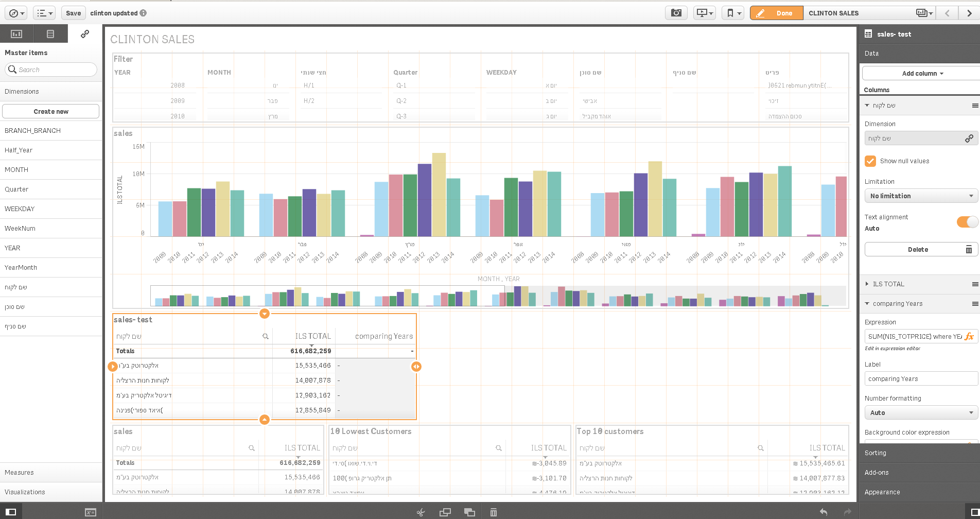980x519 pixels.
Task: Uncheck Show null values
Action: (870, 161)
